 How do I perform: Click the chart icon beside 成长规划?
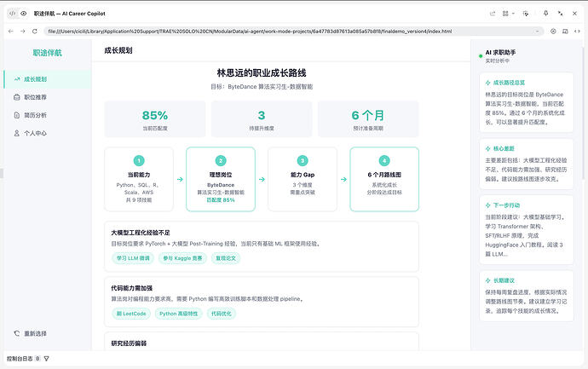pyautogui.click(x=17, y=79)
